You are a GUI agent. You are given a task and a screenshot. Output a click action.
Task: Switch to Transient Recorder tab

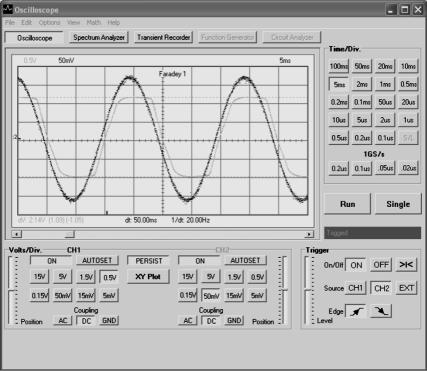pos(164,37)
